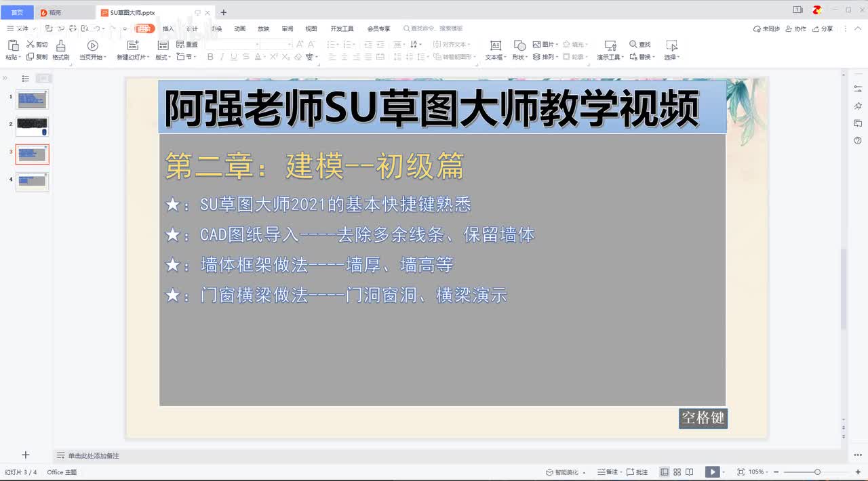868x481 pixels.
Task: Switch to the Home (首页) tab
Action: click(x=17, y=12)
